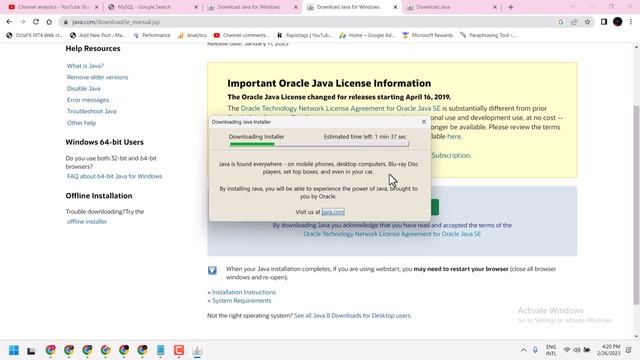
Task: Open Installation Instructions link
Action: tap(244, 292)
